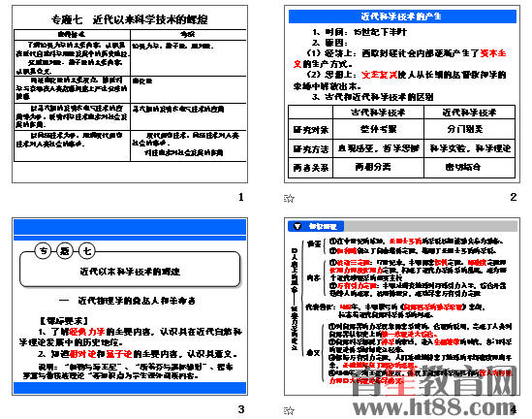Click the slide number 3 label

pos(241,409)
